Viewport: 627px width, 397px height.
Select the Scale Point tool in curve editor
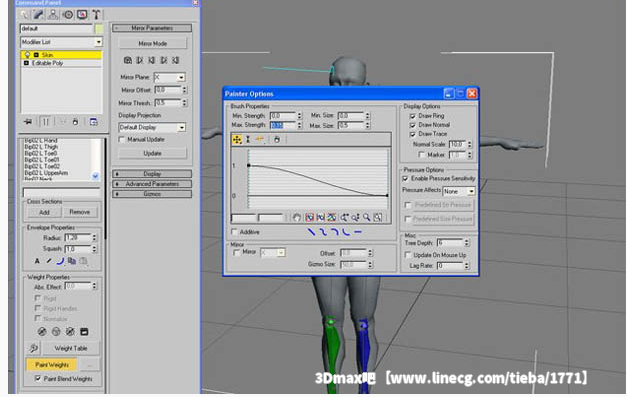click(248, 139)
